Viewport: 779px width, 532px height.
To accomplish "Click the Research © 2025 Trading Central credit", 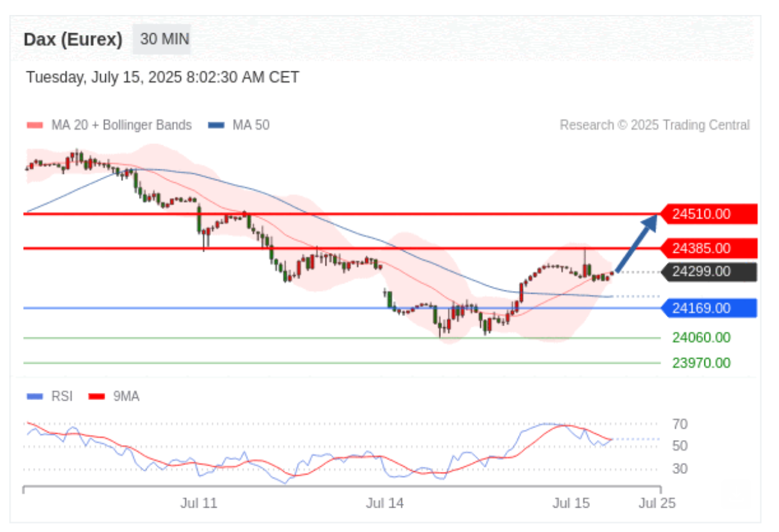I will 654,125.
